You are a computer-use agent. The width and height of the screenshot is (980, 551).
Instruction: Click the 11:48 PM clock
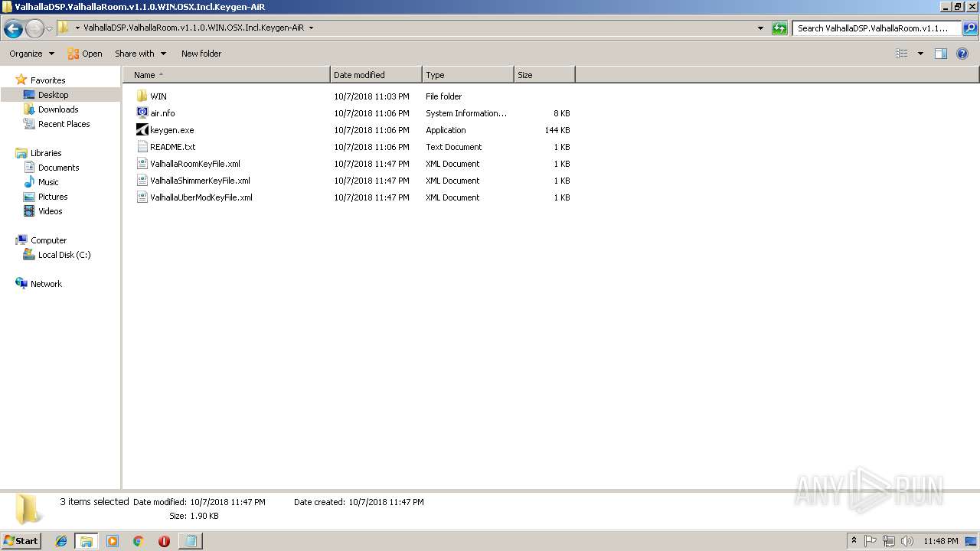(x=940, y=541)
